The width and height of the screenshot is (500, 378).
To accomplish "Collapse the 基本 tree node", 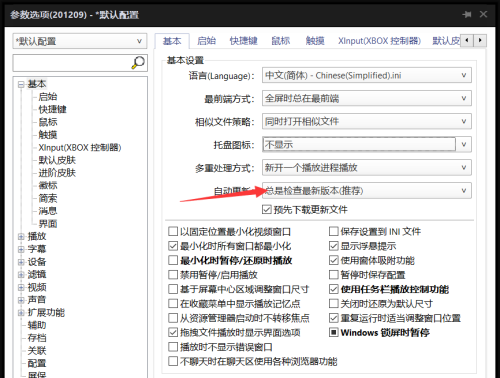I will pyautogui.click(x=21, y=84).
